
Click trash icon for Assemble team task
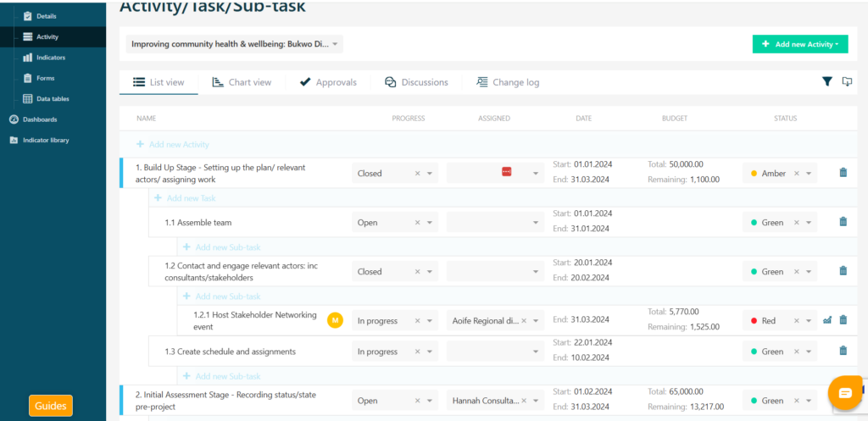pyautogui.click(x=843, y=222)
